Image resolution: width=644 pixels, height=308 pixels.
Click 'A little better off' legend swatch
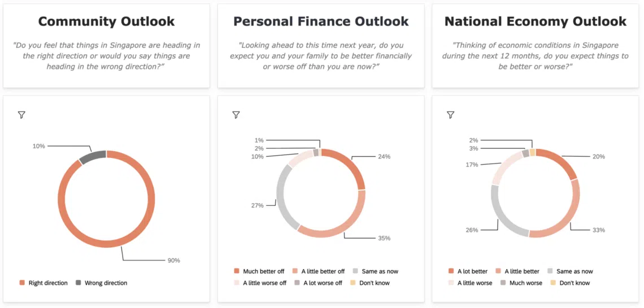pos(296,271)
